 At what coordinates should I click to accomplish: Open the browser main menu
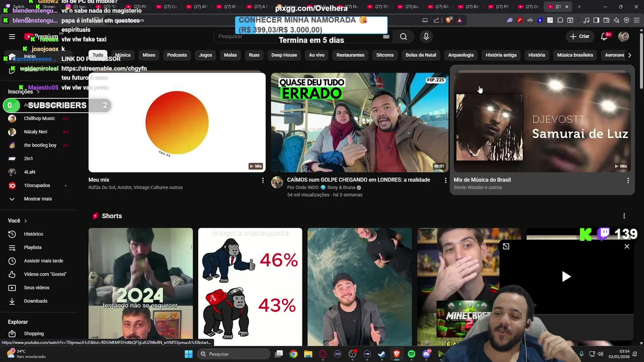[x=636, y=20]
